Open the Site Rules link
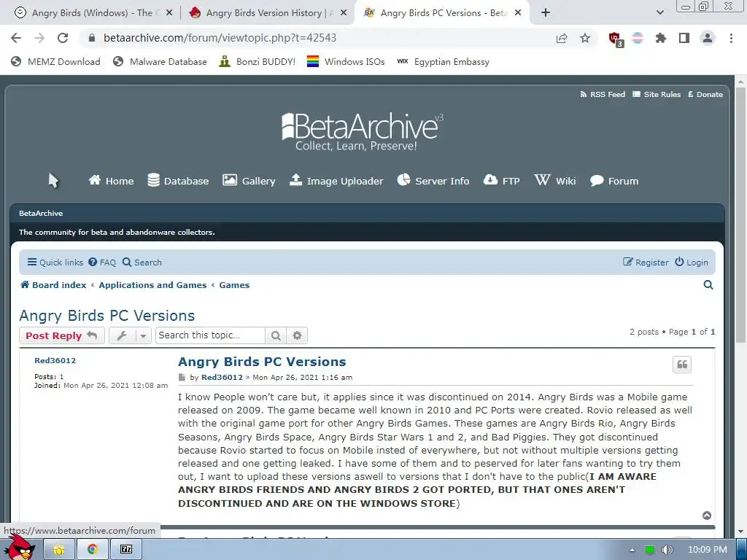 pos(657,94)
